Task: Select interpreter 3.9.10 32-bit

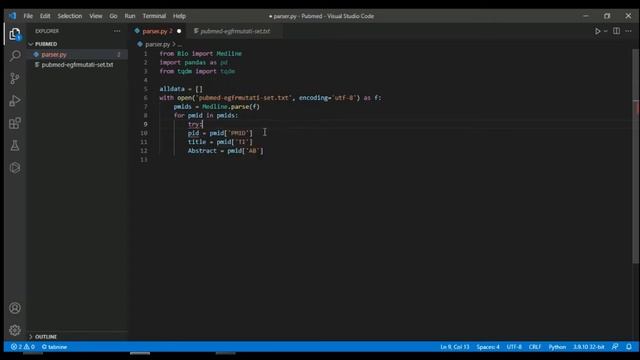Action: [x=588, y=347]
